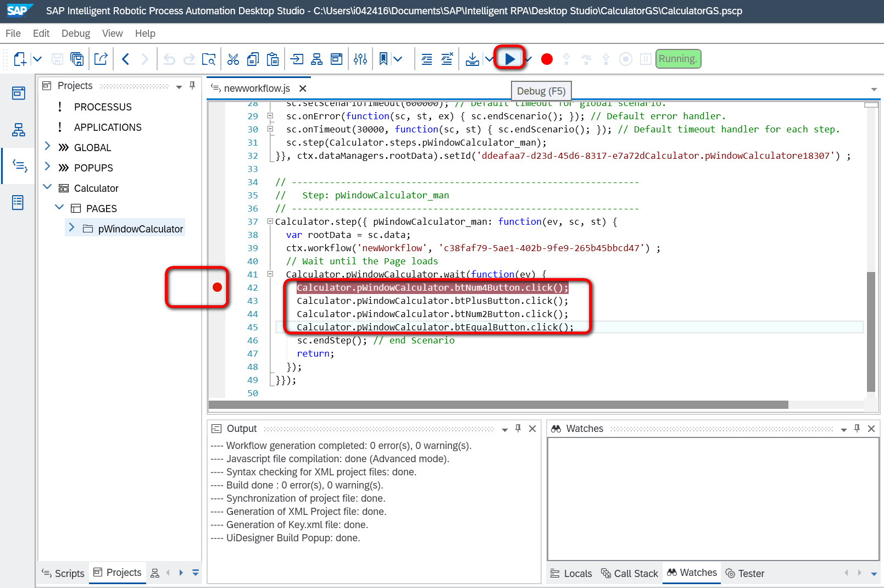This screenshot has height=588, width=884.
Task: Switch to the Tester tab
Action: (745, 573)
